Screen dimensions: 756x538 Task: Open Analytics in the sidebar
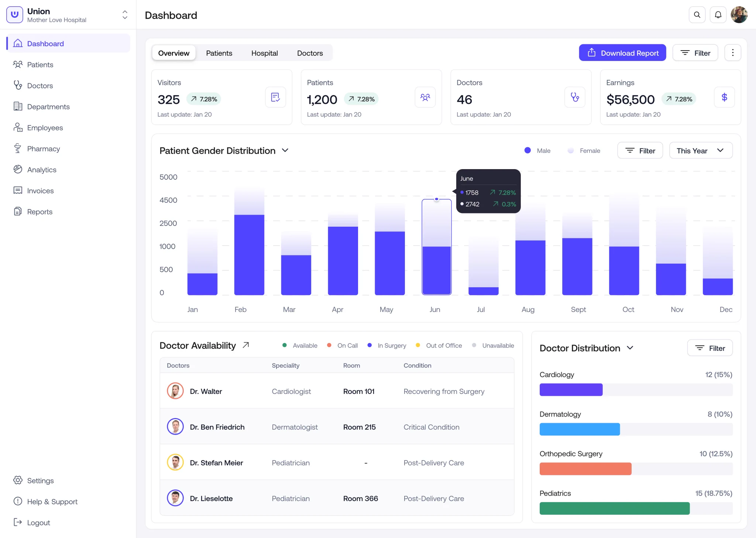(68, 170)
